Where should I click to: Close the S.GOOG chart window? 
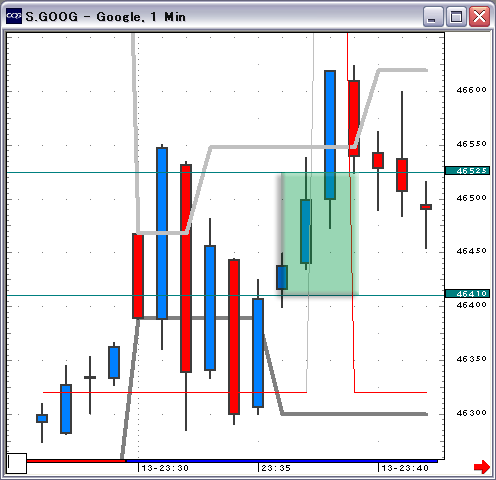tap(479, 17)
